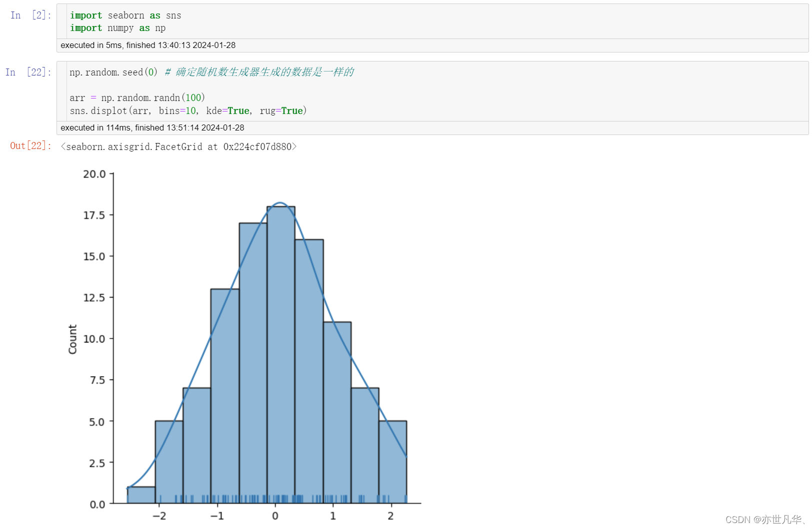Click the 2.5 y-axis tick label
Screen dimensions: 812x529
coord(97,463)
